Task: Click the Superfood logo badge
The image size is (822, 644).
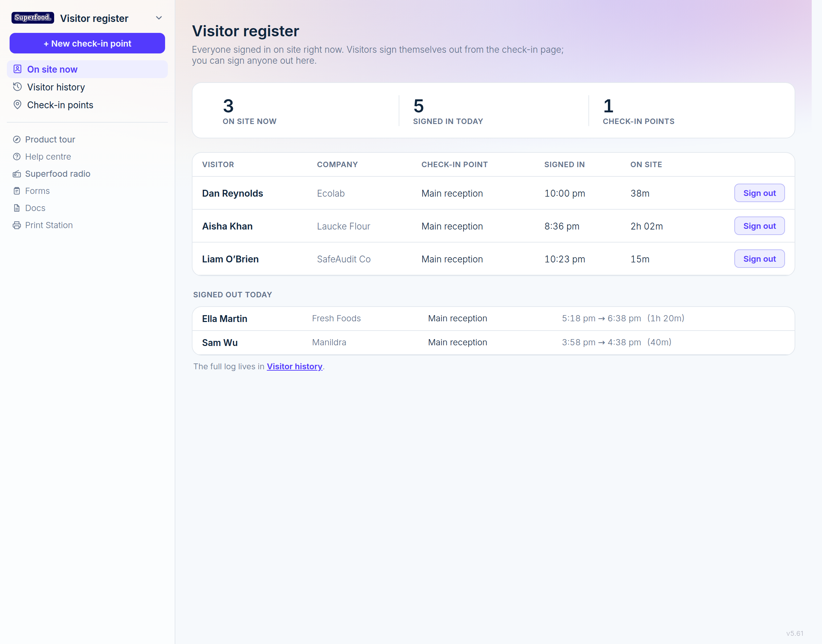Action: 33,18
